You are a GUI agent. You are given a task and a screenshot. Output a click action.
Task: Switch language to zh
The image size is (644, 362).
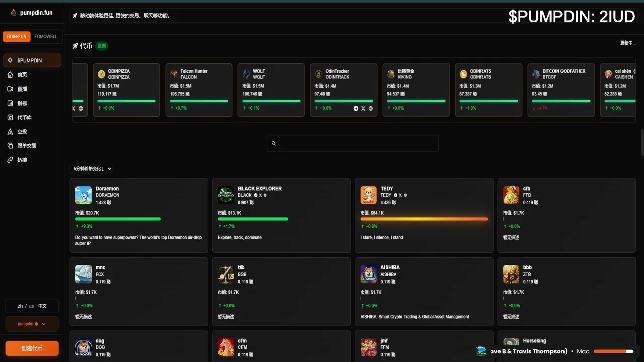pos(20,306)
